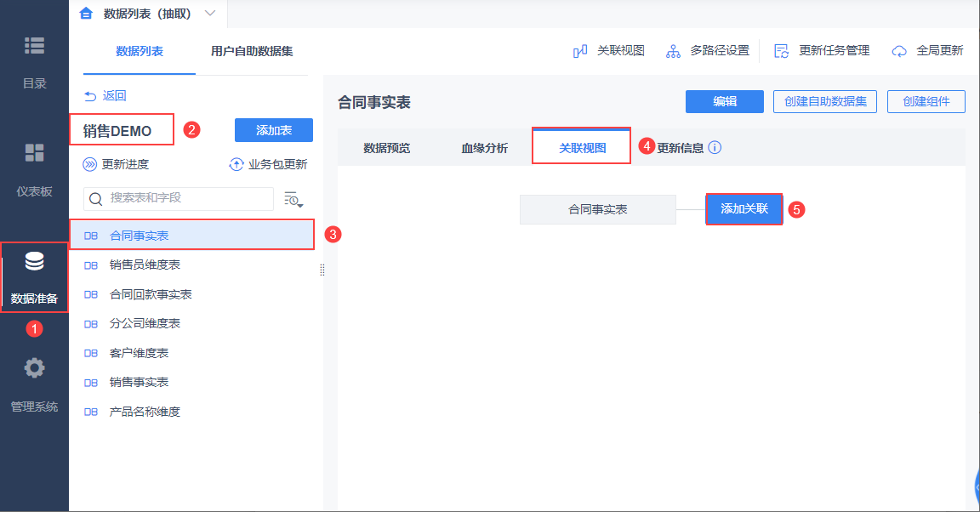
Task: Open 更新任务管理 update task manager
Action: [782, 51]
